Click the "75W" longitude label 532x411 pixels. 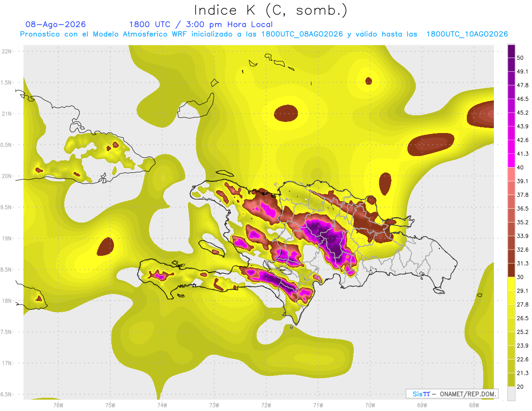pyautogui.click(x=110, y=405)
